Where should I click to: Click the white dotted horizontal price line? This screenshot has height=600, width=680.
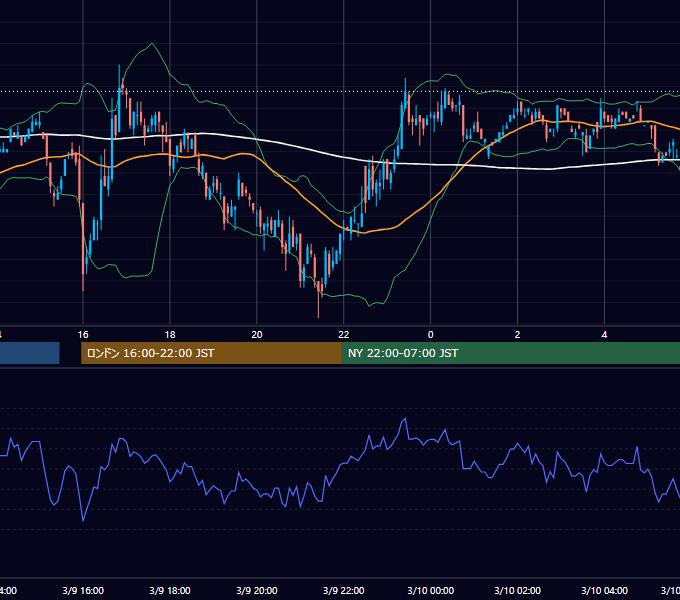click(340, 92)
